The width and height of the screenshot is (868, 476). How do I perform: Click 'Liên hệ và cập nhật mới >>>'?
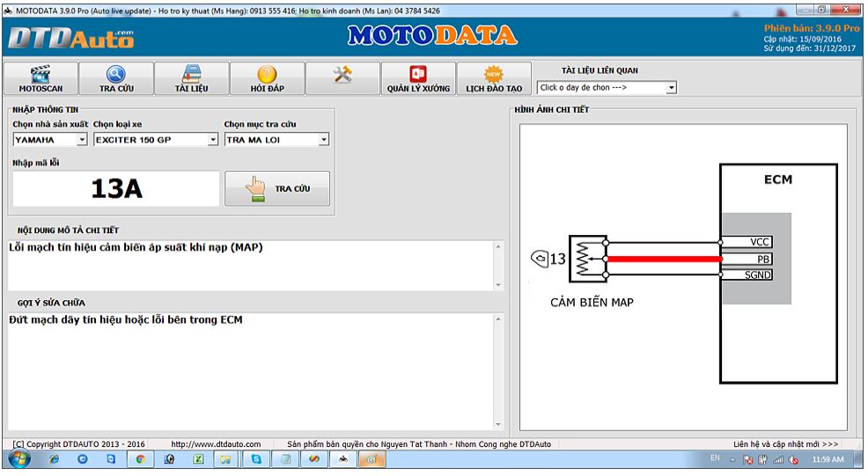click(x=785, y=444)
